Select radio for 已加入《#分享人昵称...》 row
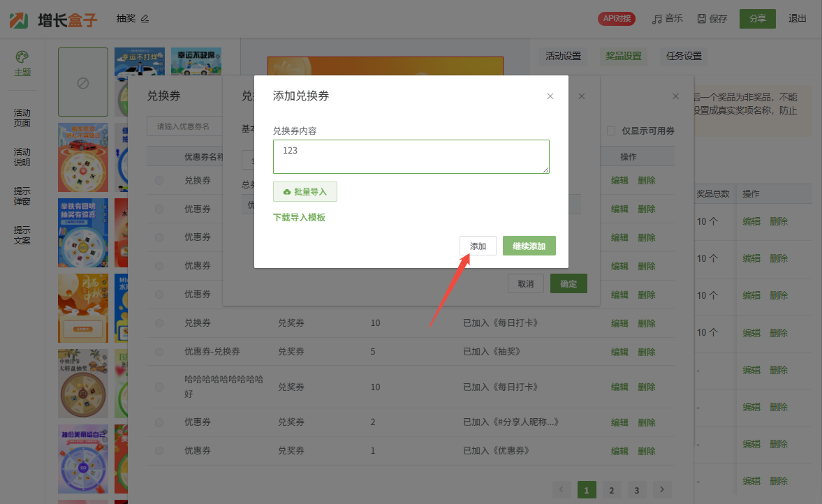Viewport: 822px width, 504px height. point(159,422)
